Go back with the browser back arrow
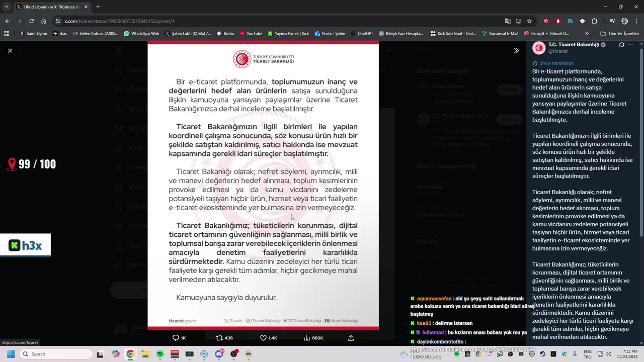Viewport: 644px width, 362px height. tap(7, 21)
